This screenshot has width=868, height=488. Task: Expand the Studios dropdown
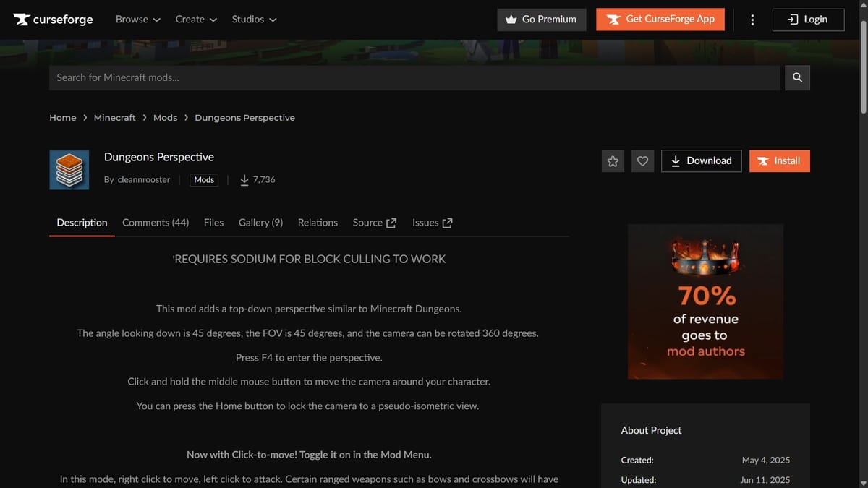pos(253,19)
